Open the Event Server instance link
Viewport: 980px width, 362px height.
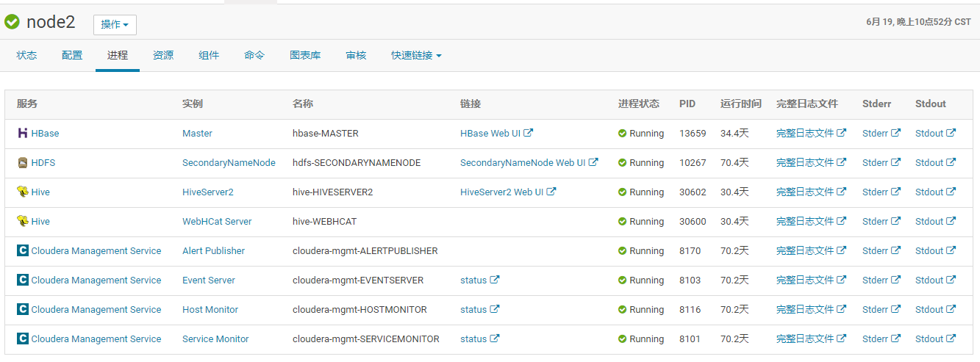click(209, 280)
